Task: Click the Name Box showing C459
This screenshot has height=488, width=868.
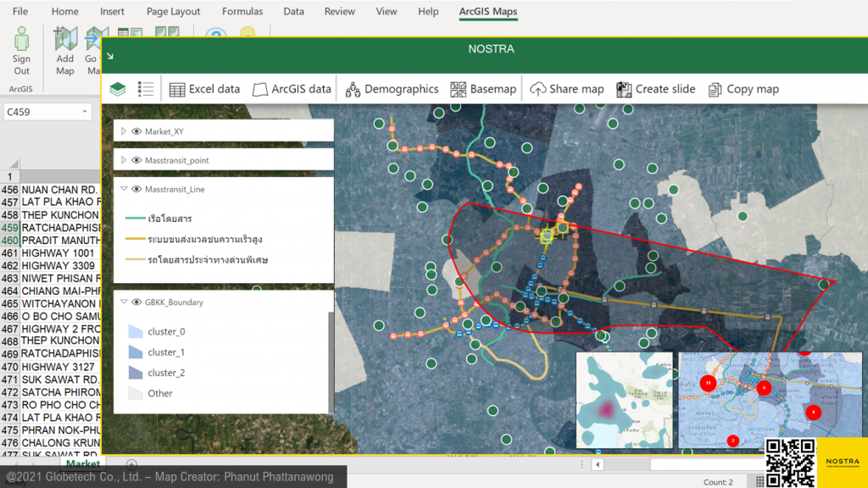Action: tap(47, 112)
